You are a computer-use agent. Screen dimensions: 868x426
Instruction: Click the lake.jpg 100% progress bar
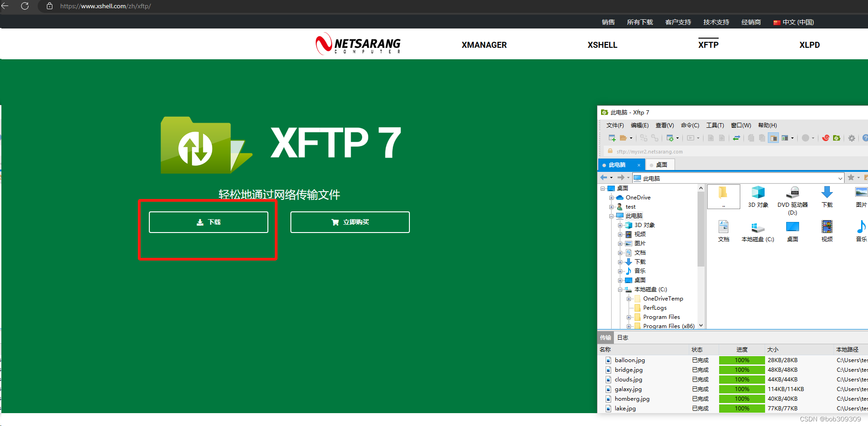click(x=742, y=409)
